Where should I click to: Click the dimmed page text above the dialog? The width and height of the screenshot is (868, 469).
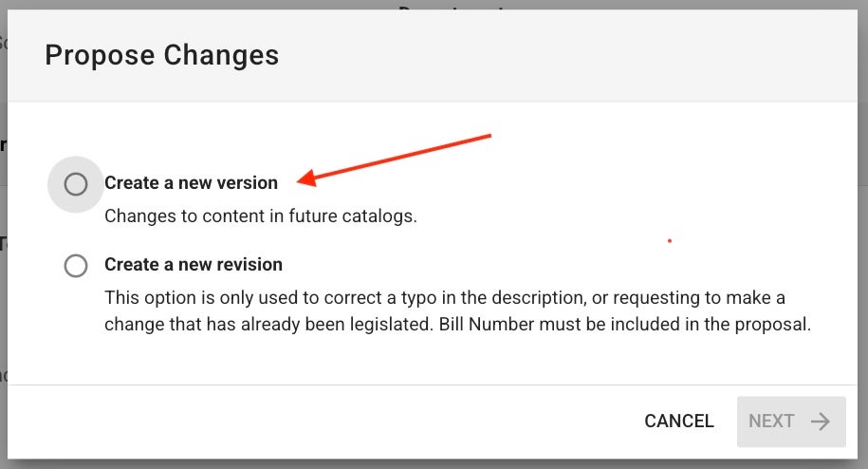click(x=452, y=7)
